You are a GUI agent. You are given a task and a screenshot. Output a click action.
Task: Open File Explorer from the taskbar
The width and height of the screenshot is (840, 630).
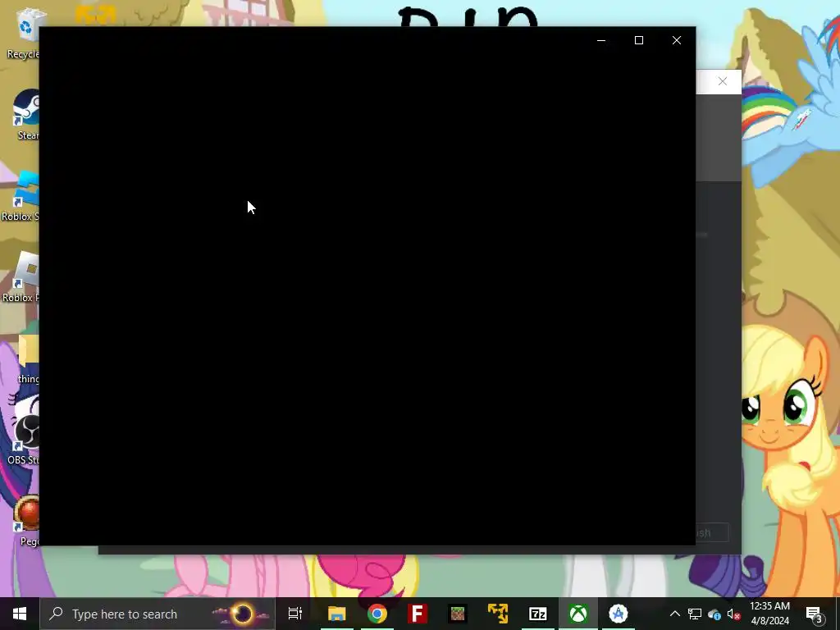(x=337, y=614)
